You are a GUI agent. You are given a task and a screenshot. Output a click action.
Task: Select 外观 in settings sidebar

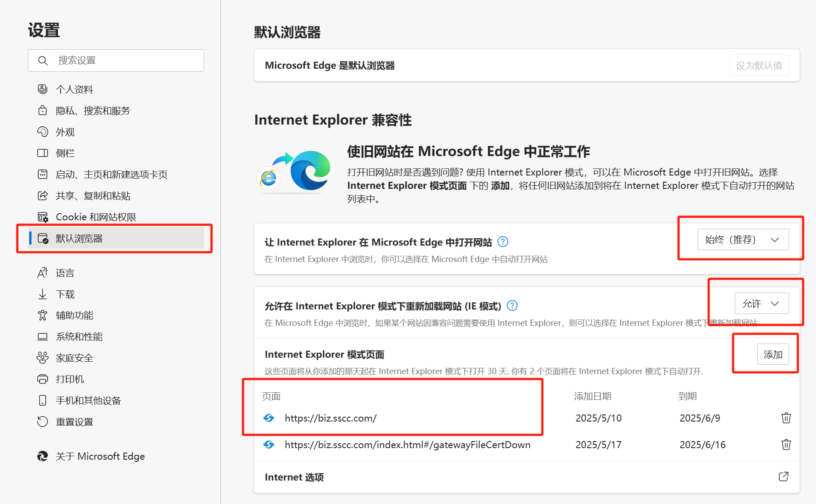(116, 132)
